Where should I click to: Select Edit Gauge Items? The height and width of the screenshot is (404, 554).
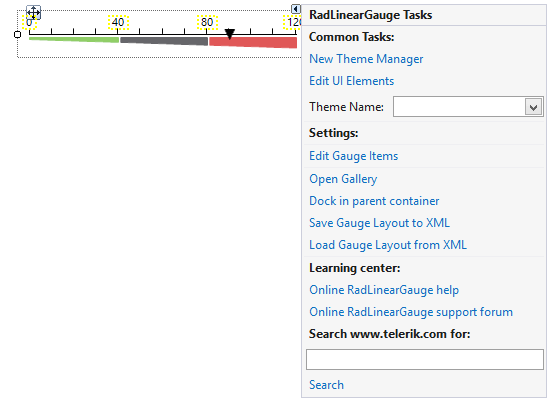[x=354, y=156]
